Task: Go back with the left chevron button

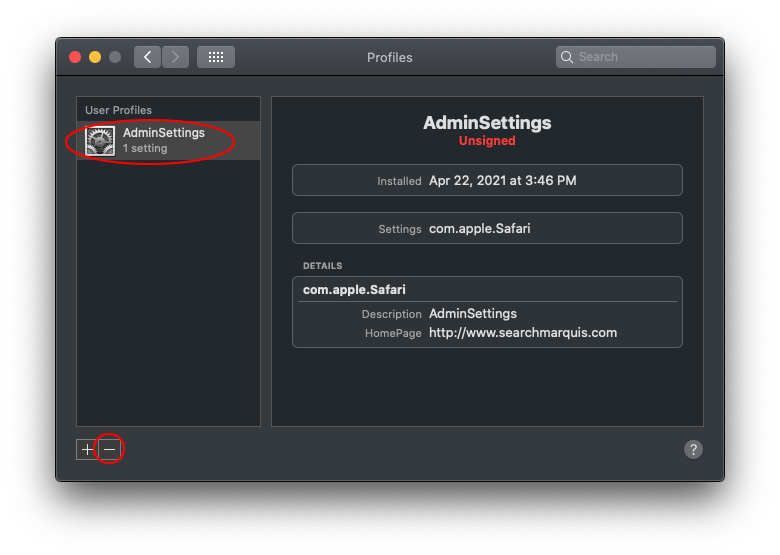Action: click(x=147, y=57)
